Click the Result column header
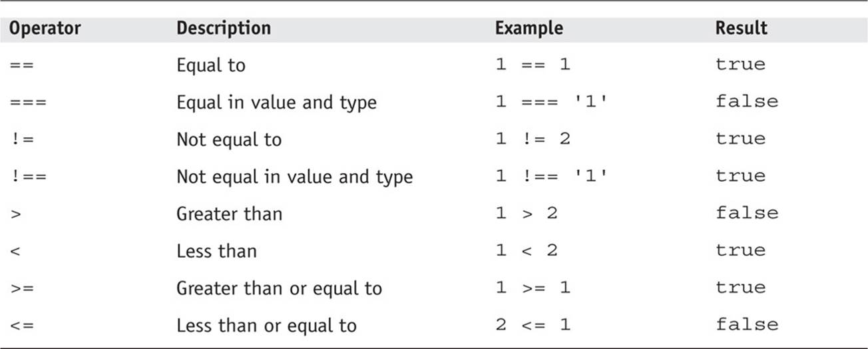Viewport: 868px width, 349px height. 741,29
